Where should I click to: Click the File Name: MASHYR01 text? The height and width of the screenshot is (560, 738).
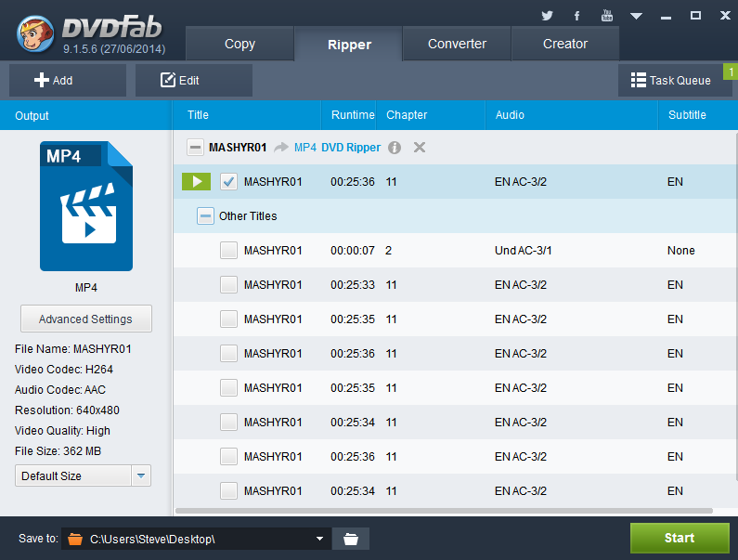click(73, 349)
